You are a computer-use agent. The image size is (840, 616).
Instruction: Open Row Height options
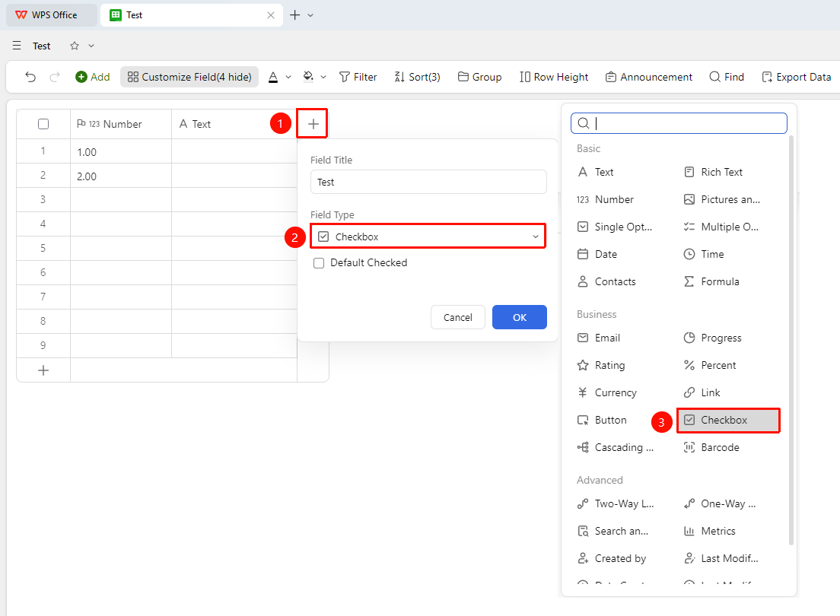coord(554,77)
